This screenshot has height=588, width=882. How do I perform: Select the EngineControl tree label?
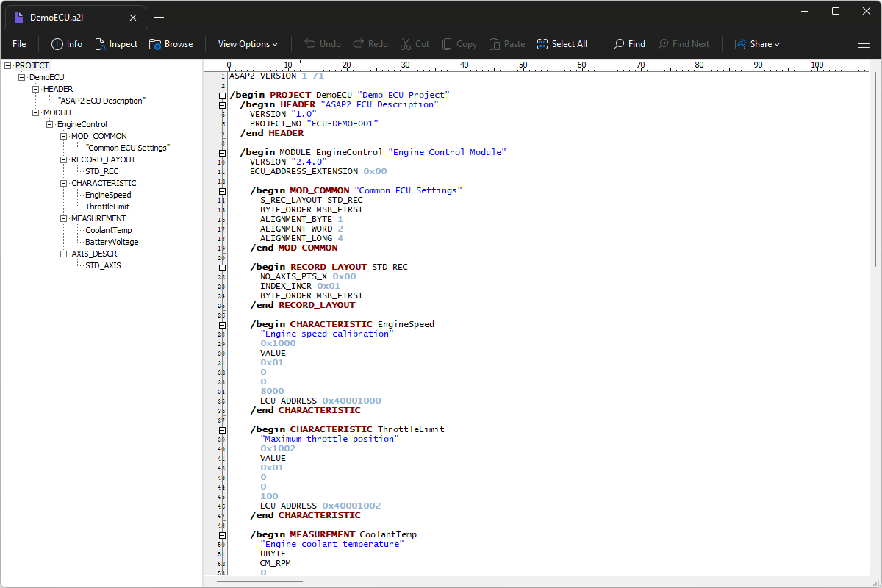pyautogui.click(x=82, y=124)
